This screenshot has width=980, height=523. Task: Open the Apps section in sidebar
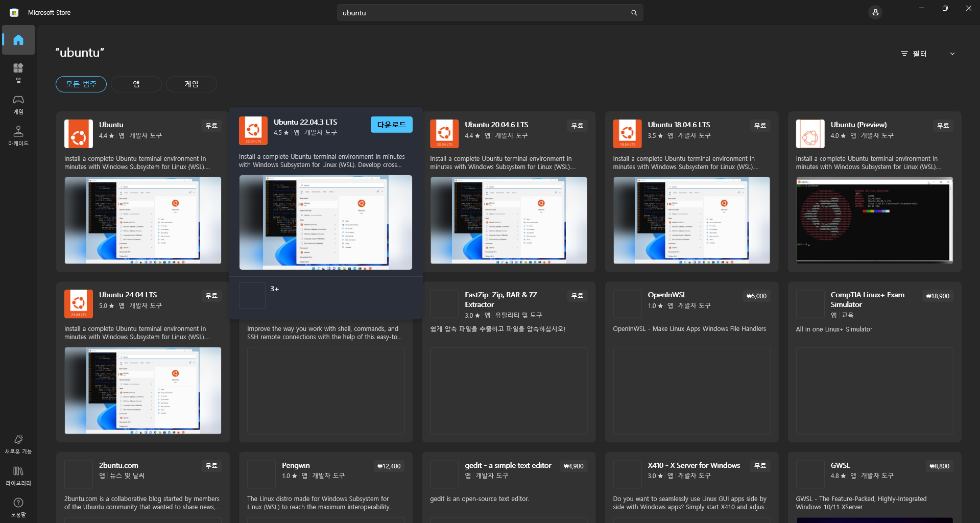click(x=18, y=73)
